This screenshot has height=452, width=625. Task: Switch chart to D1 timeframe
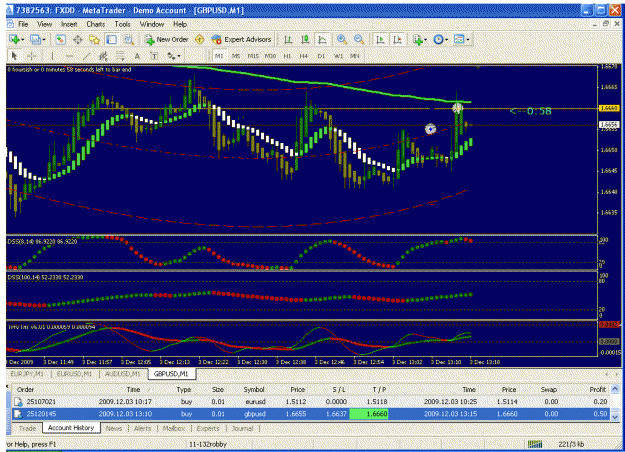(x=321, y=56)
